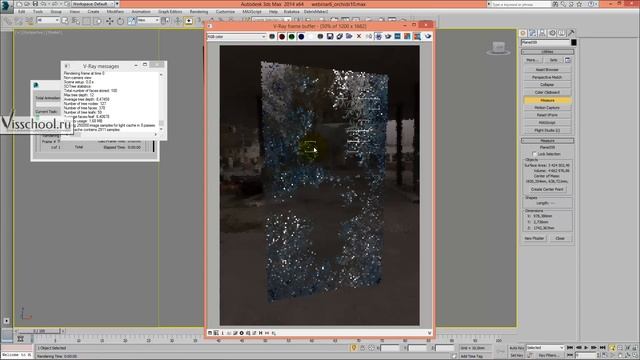Screen dimensions: 640x360
Task: Click the configure button sets icon
Action: pos(567,60)
